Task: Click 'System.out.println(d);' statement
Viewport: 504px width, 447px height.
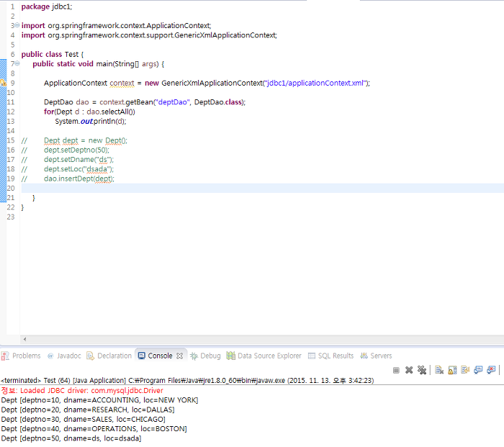Action: tap(91, 122)
